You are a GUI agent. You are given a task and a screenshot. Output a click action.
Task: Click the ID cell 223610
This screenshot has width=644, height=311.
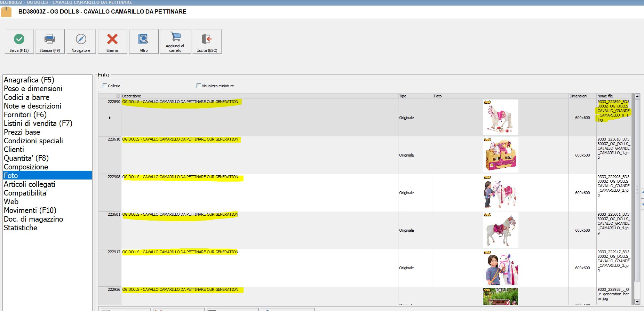(114, 139)
